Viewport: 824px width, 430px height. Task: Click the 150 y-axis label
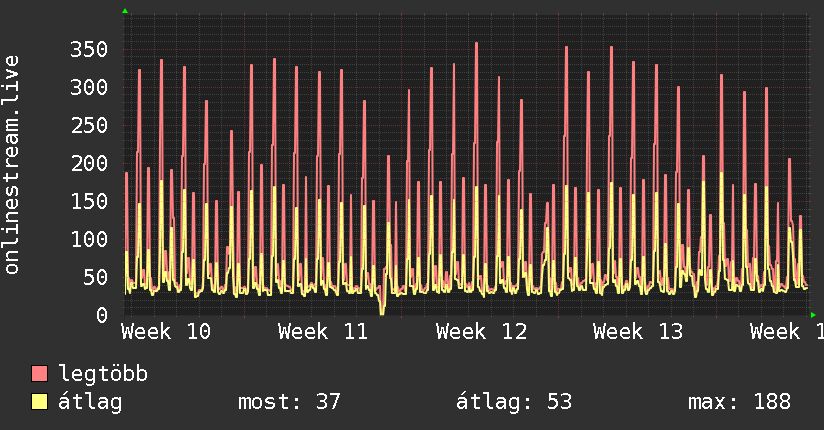click(89, 201)
